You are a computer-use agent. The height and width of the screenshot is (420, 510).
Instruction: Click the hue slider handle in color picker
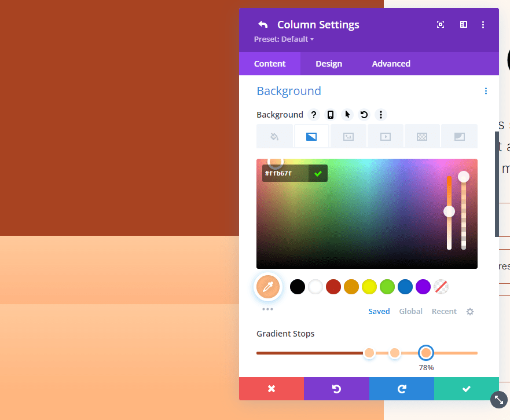pos(449,211)
